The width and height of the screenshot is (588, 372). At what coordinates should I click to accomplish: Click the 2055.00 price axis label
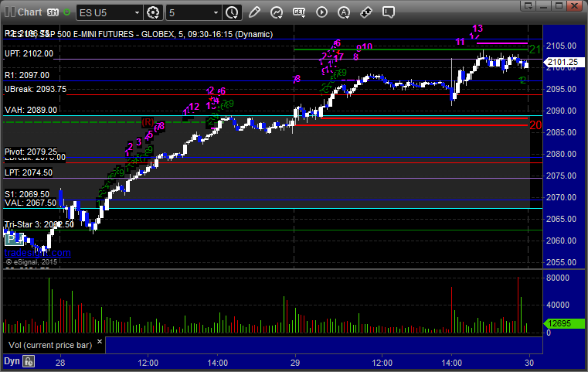561,262
